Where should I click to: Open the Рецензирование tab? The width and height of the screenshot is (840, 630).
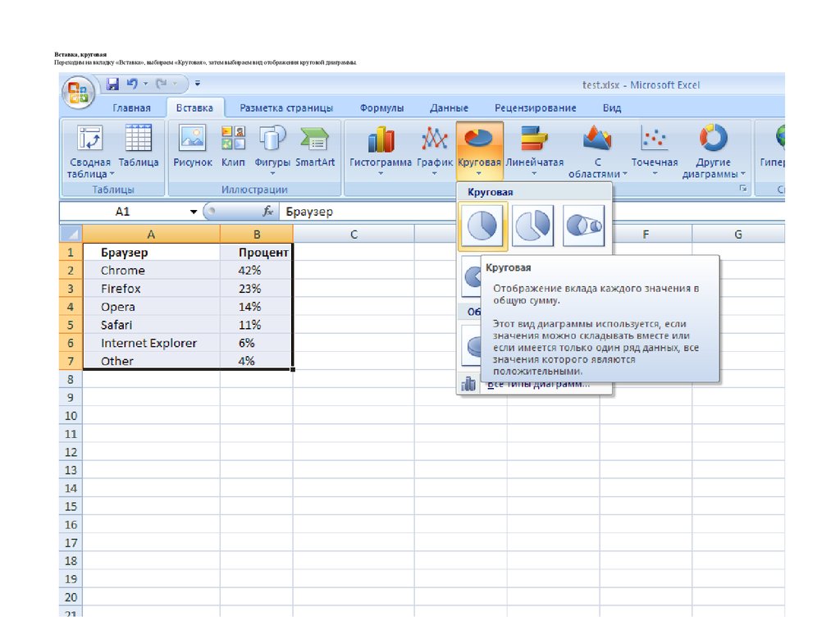tap(535, 107)
